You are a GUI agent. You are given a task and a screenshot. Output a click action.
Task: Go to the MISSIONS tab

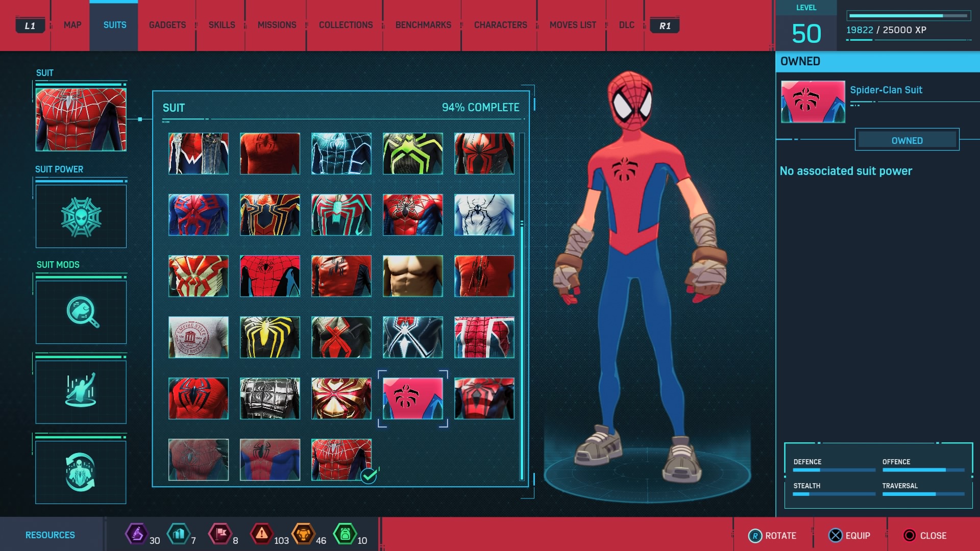[x=277, y=25]
